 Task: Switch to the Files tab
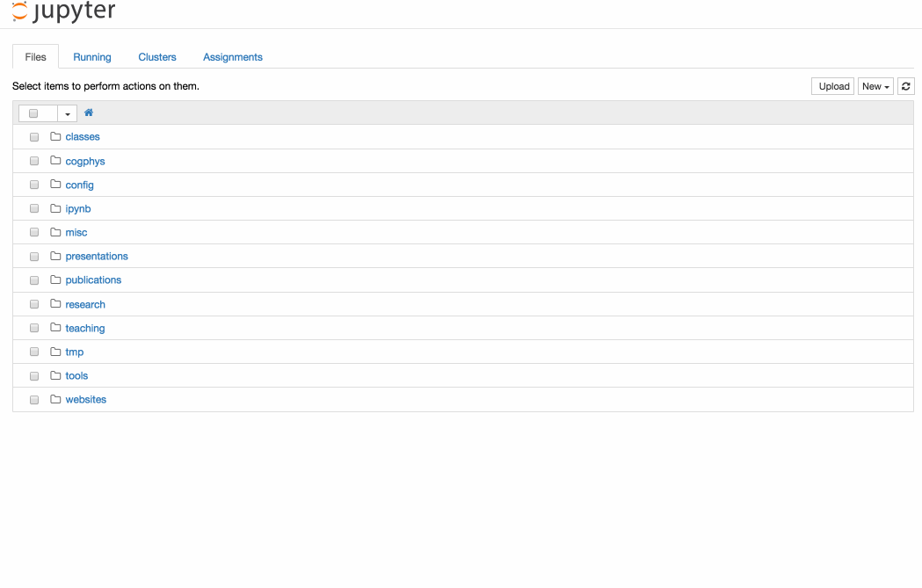tap(35, 57)
